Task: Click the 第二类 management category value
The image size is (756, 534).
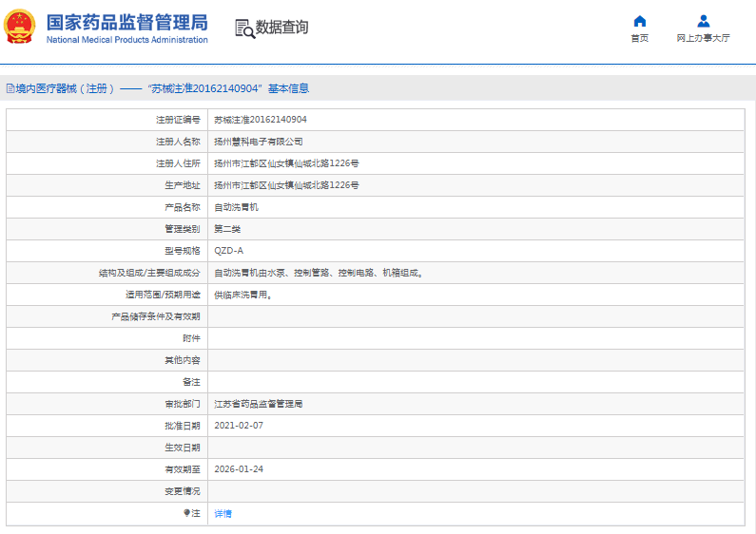Action: coord(227,229)
